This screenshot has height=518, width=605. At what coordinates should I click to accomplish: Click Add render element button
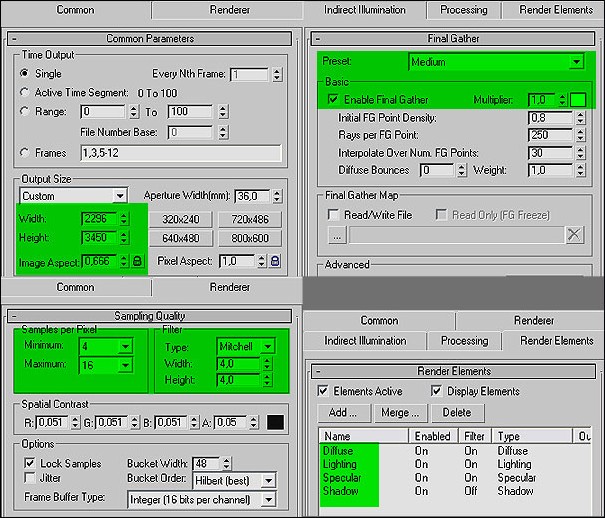(x=343, y=413)
